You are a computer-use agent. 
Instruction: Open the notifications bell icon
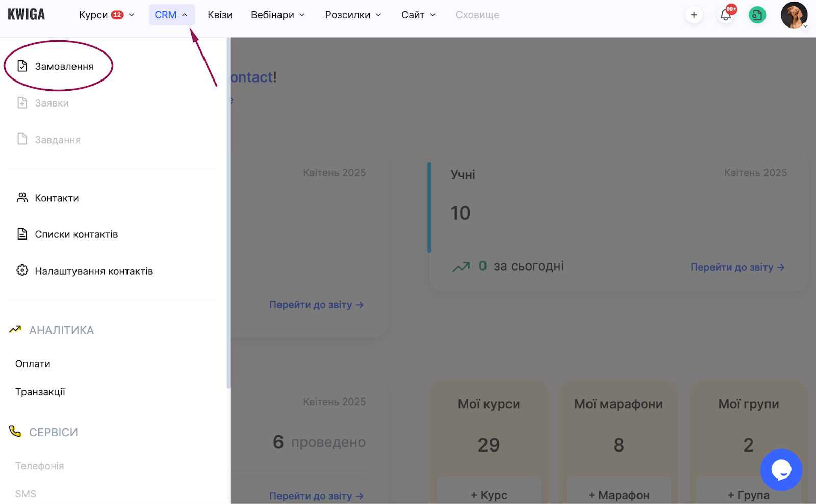[725, 15]
